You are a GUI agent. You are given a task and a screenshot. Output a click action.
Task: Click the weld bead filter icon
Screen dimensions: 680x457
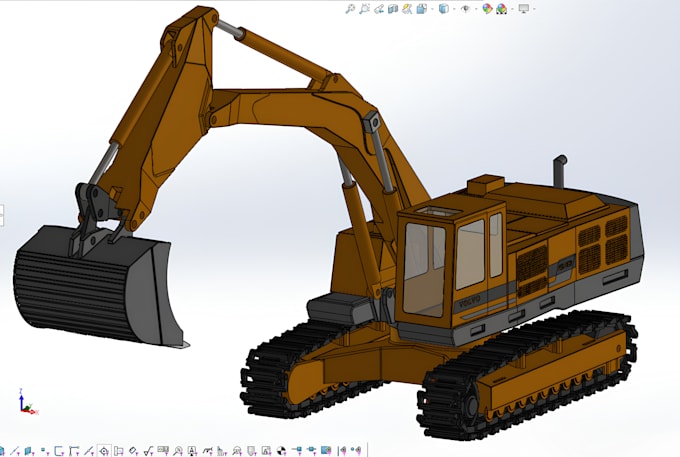[221, 451]
